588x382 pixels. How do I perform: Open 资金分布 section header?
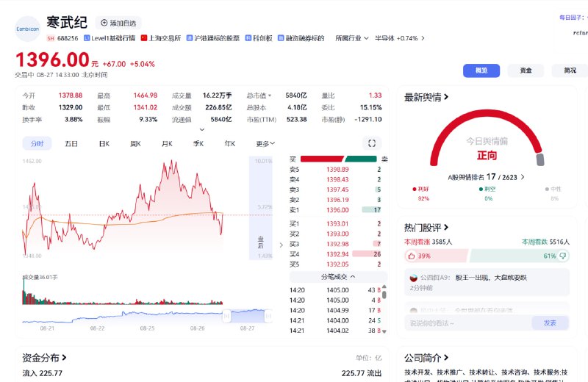click(x=44, y=358)
